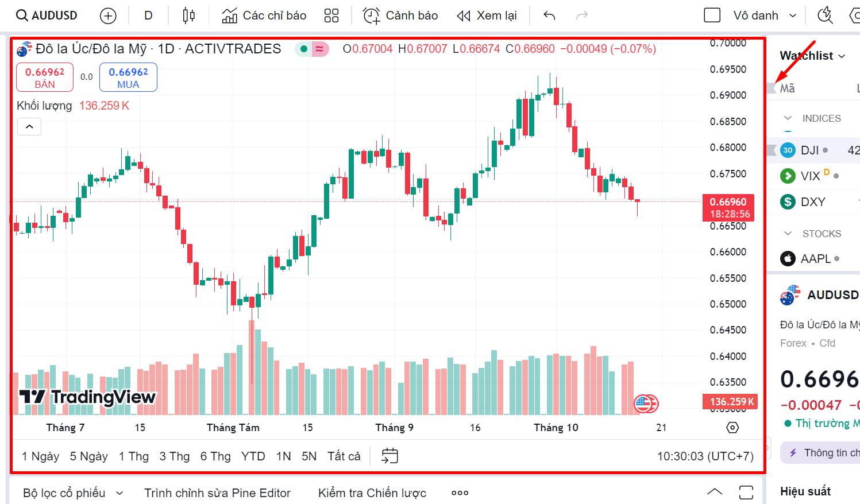This screenshot has height=504, width=860.
Task: Select 6 Thg range
Action: [x=215, y=456]
